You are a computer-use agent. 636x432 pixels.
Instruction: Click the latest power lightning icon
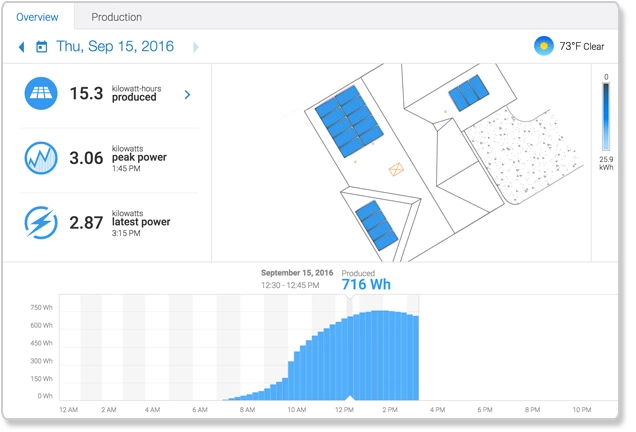point(41,222)
